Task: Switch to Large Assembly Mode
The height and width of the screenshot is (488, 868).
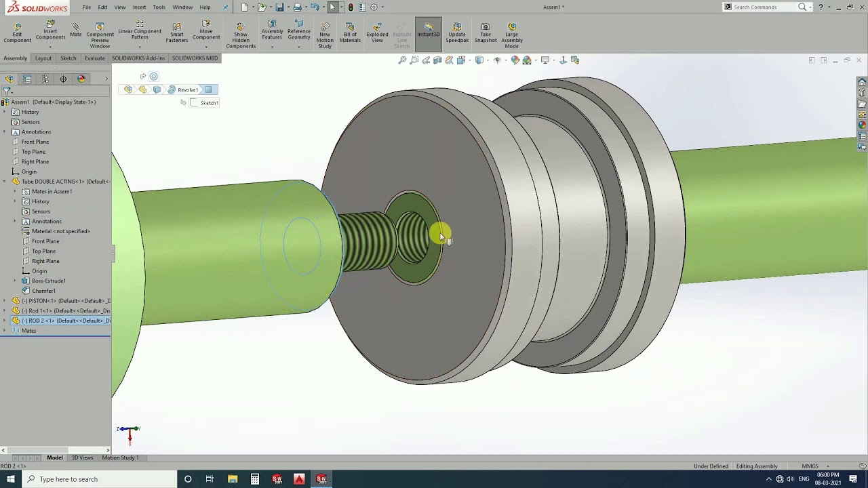Action: [x=511, y=36]
